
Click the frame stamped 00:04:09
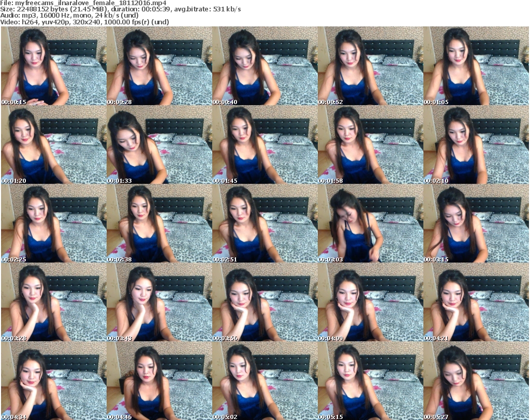pyautogui.click(x=371, y=302)
